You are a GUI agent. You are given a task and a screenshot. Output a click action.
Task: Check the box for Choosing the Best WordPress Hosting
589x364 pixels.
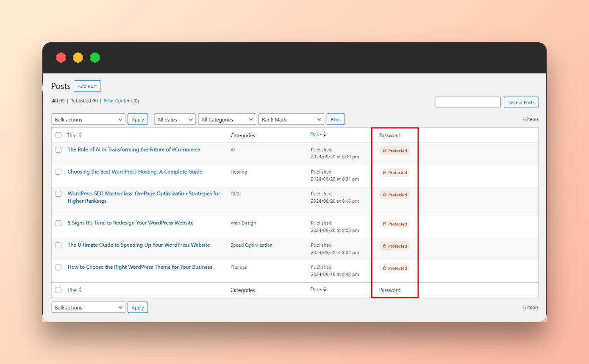pyautogui.click(x=58, y=172)
